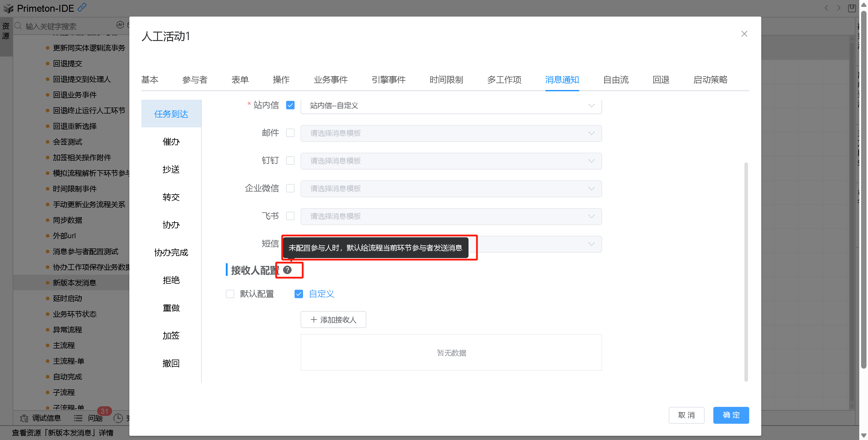Viewport: 868px width, 440px height.
Task: Expand the 钉钉 message template dropdown
Action: point(451,161)
